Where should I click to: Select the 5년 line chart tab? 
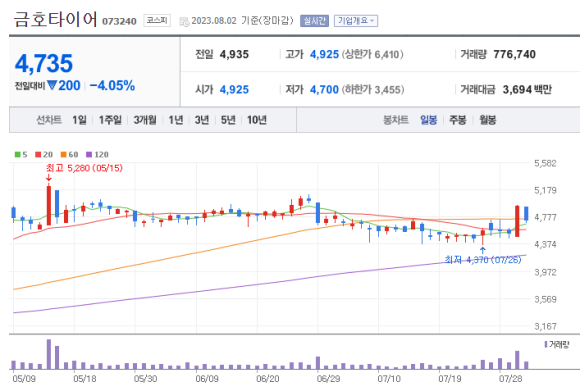point(228,120)
